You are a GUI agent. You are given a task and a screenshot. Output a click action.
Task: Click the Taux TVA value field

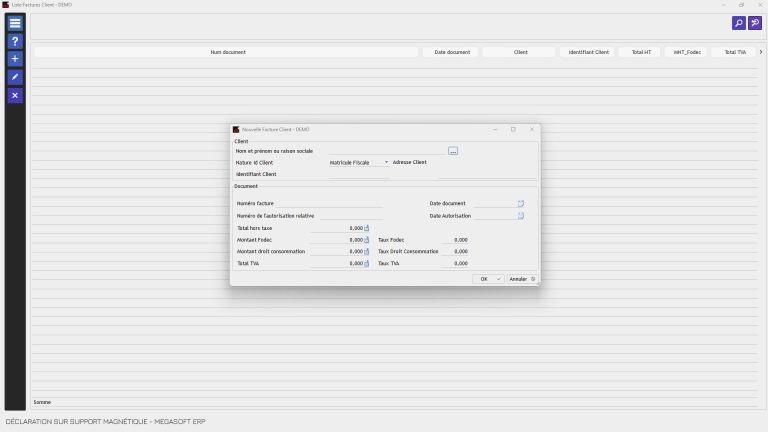[455, 264]
